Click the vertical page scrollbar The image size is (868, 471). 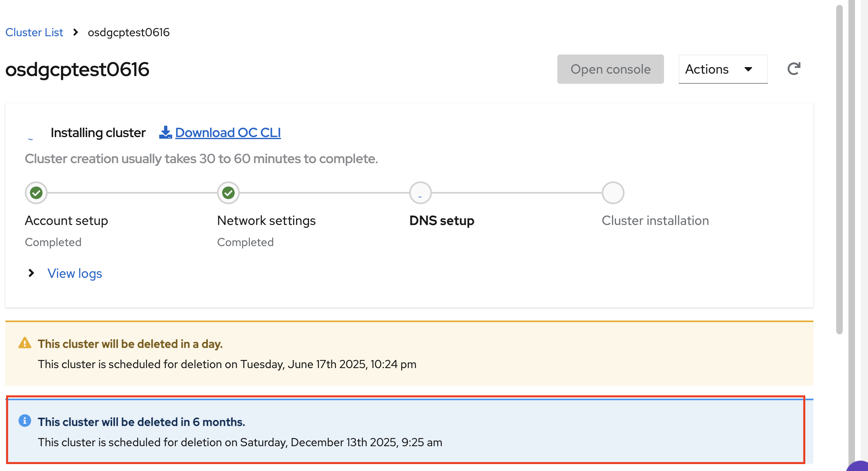(839, 169)
